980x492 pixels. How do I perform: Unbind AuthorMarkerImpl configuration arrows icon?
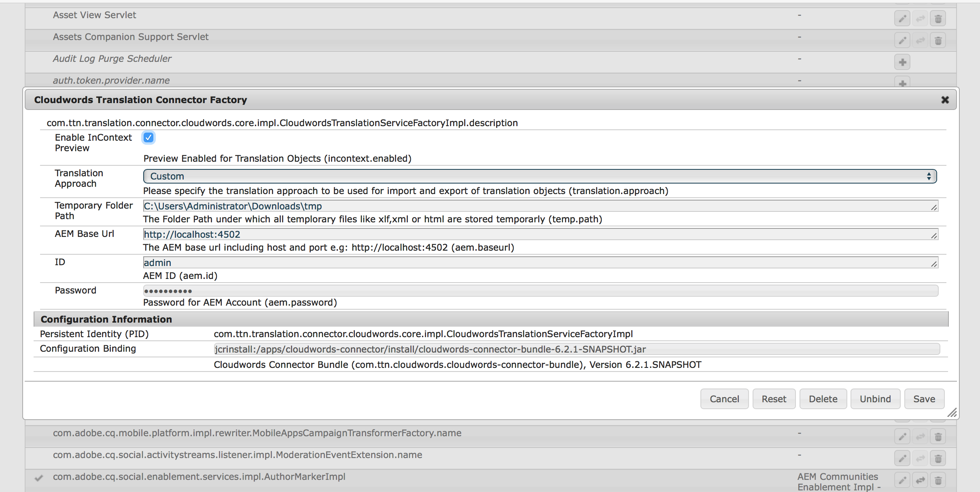920,480
